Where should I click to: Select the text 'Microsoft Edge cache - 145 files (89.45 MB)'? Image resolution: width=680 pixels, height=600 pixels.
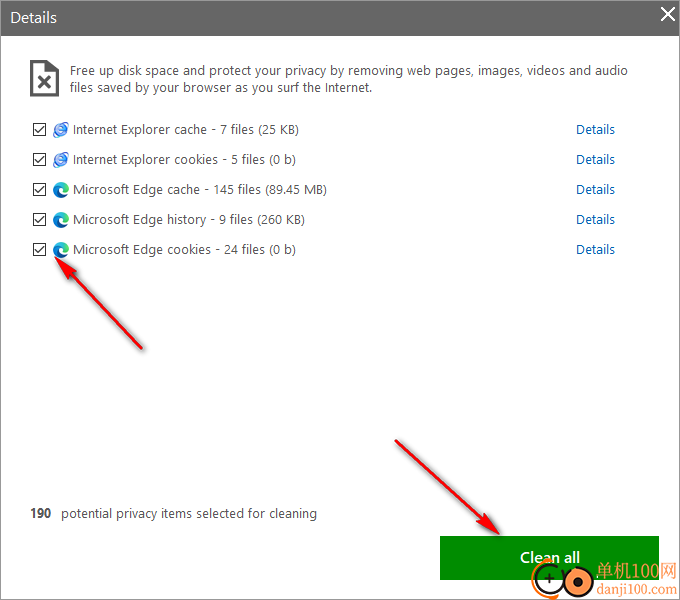point(200,189)
